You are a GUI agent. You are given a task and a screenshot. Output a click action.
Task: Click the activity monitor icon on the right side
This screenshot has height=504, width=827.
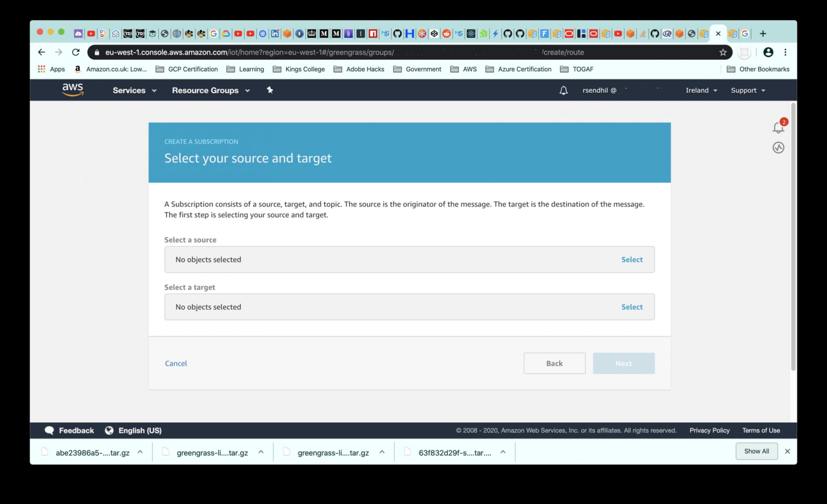778,148
